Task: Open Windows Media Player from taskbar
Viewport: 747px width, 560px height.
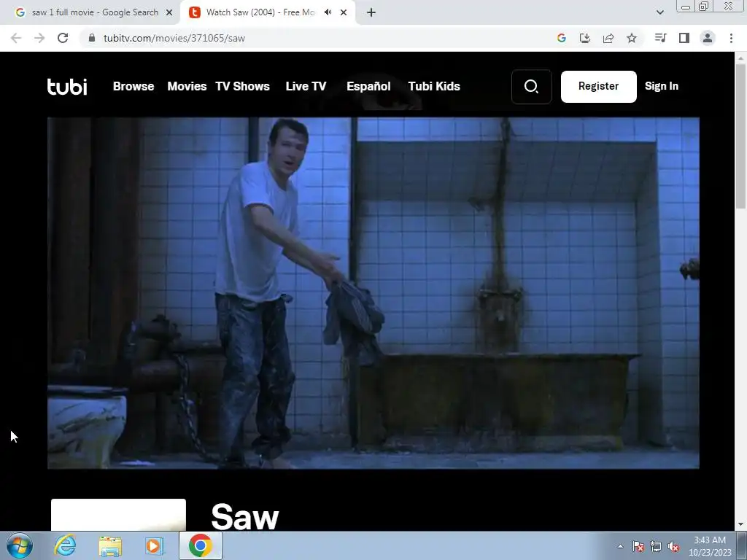Action: (x=154, y=545)
